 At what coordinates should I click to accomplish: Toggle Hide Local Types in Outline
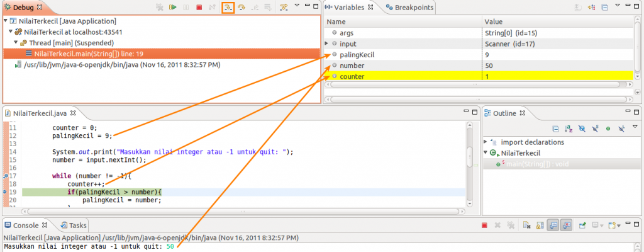click(x=621, y=129)
